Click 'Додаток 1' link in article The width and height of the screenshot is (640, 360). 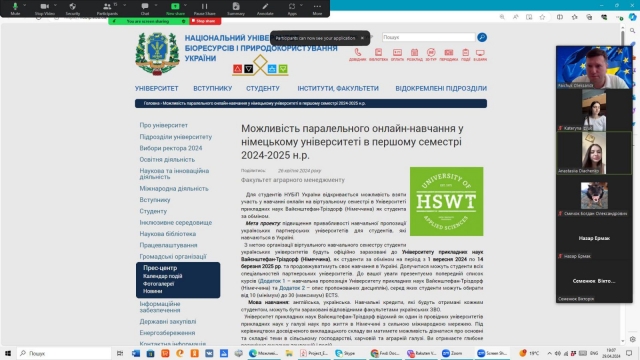[x=272, y=281]
